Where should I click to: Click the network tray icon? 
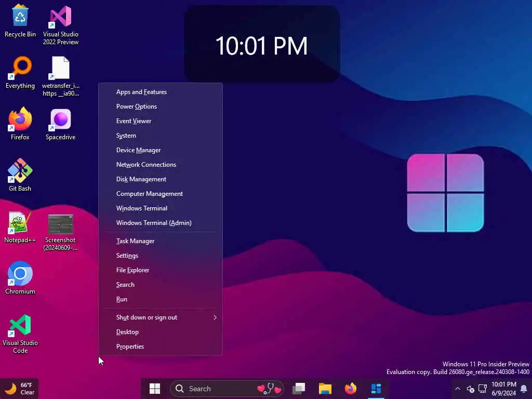click(x=483, y=389)
